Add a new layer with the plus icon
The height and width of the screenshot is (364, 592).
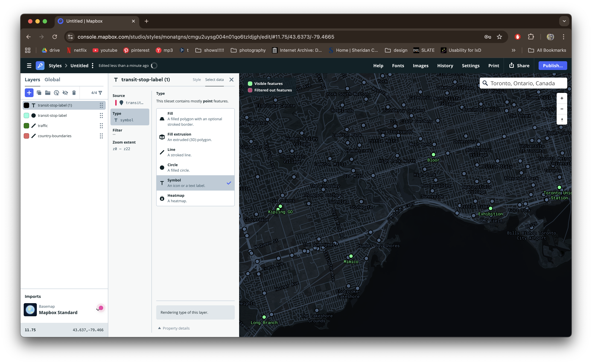tap(29, 93)
